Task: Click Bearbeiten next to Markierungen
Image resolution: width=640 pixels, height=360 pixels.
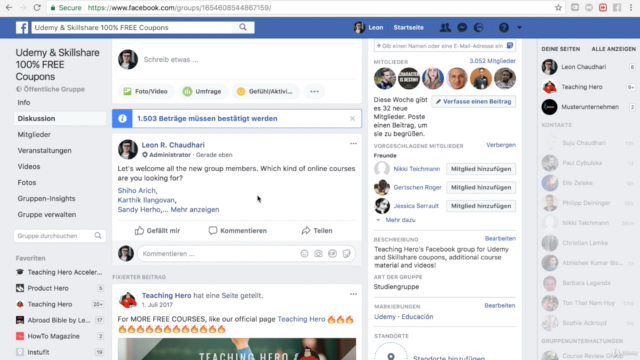Action: [x=500, y=305]
